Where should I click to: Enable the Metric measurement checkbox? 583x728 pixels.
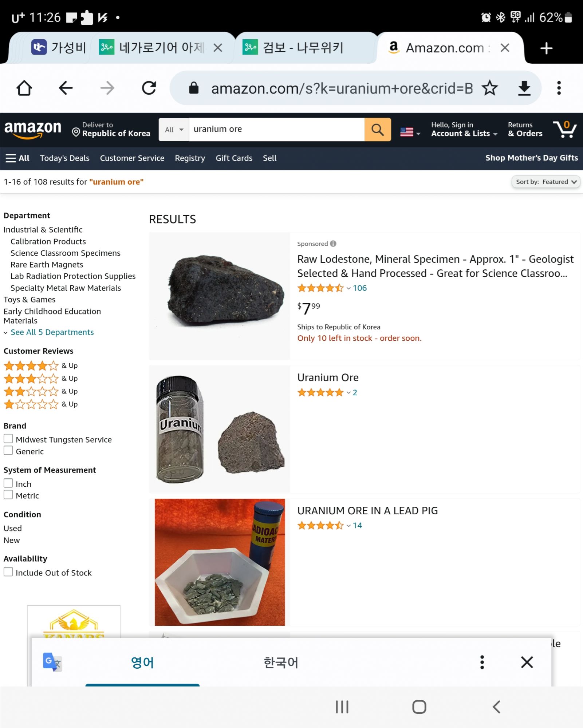pyautogui.click(x=8, y=495)
